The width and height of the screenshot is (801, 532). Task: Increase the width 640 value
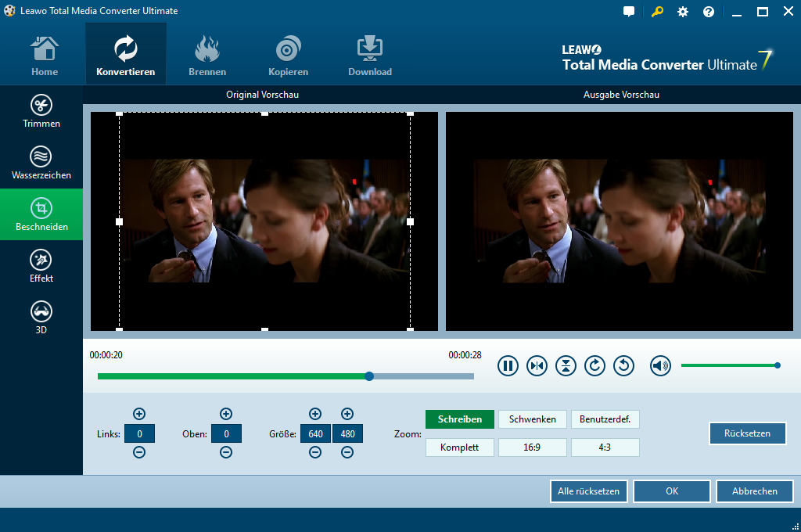click(315, 414)
